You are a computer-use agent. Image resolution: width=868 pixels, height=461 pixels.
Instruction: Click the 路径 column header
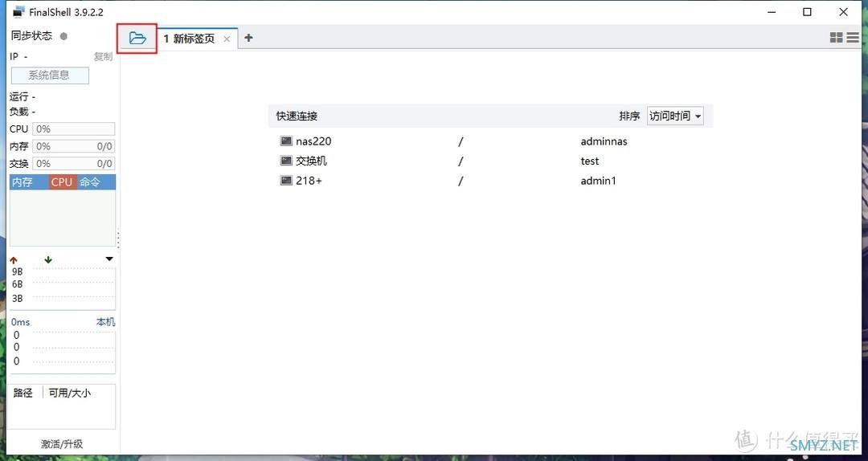pyautogui.click(x=23, y=393)
